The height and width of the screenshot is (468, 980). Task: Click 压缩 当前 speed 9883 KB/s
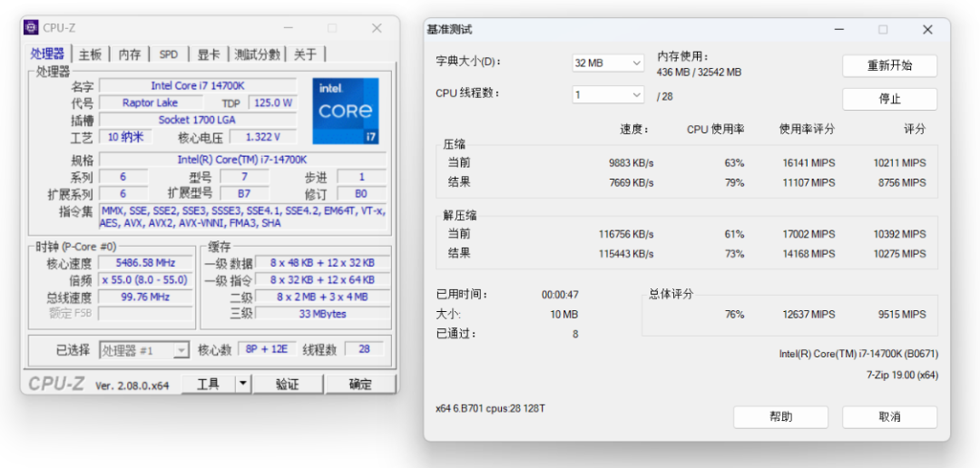[x=632, y=163]
